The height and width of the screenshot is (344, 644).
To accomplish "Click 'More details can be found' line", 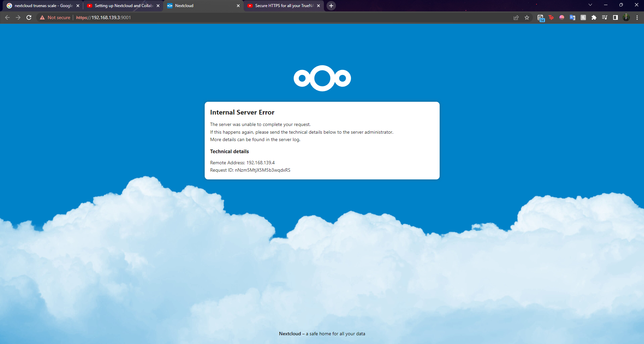I will click(x=255, y=139).
